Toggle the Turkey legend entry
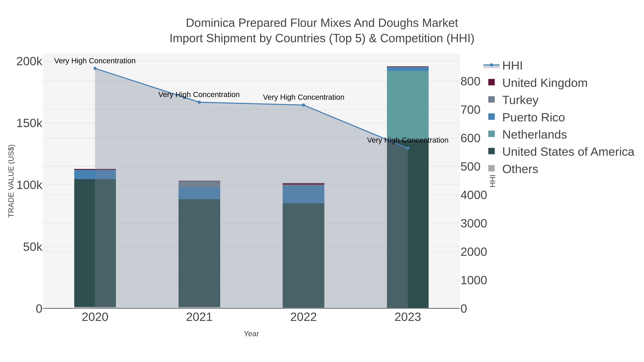 (x=513, y=100)
